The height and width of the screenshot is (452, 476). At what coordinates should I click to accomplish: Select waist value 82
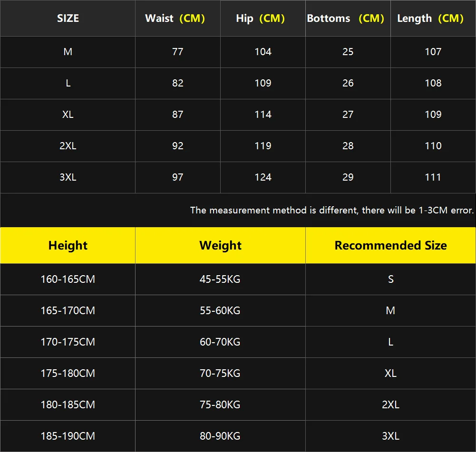177,83
